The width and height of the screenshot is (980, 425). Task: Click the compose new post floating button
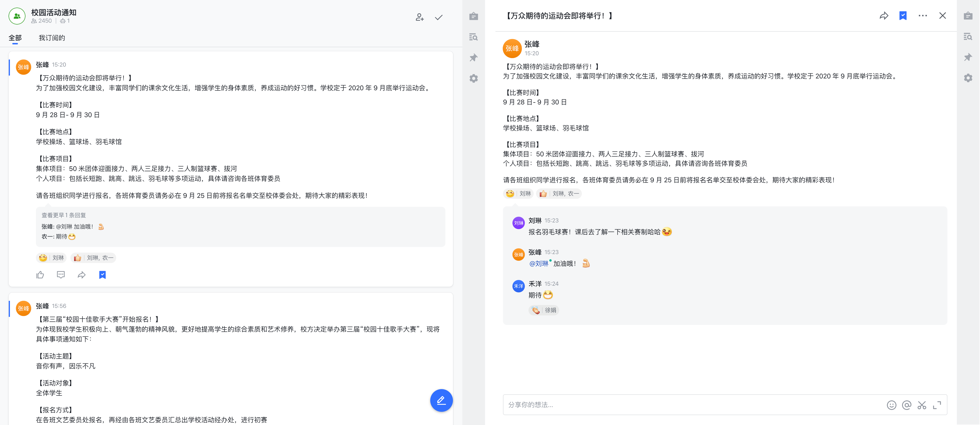(441, 400)
